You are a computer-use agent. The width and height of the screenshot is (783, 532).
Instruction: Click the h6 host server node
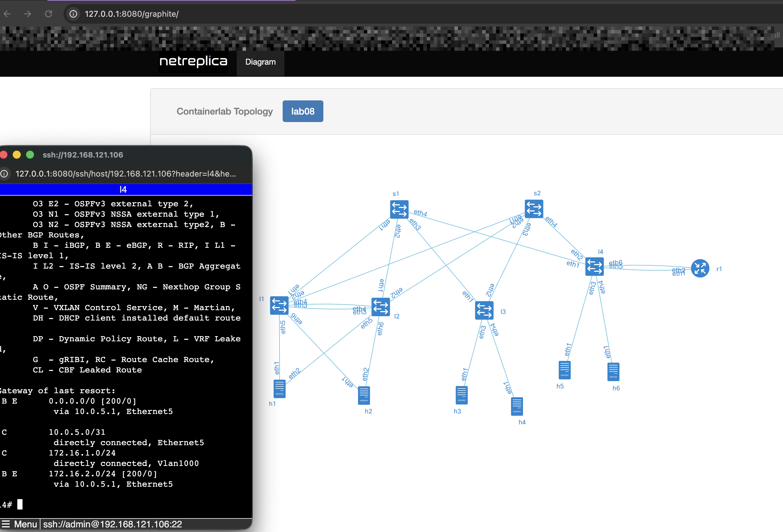(x=613, y=372)
